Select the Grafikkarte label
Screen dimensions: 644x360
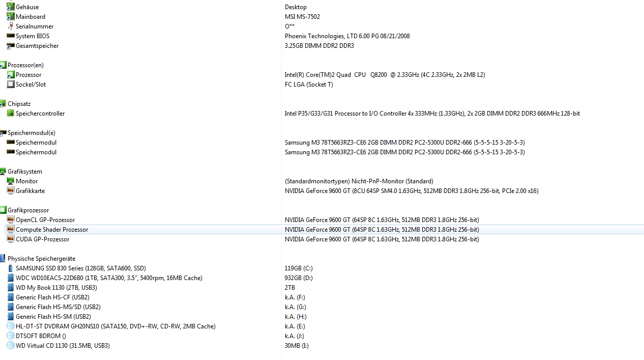click(x=30, y=191)
